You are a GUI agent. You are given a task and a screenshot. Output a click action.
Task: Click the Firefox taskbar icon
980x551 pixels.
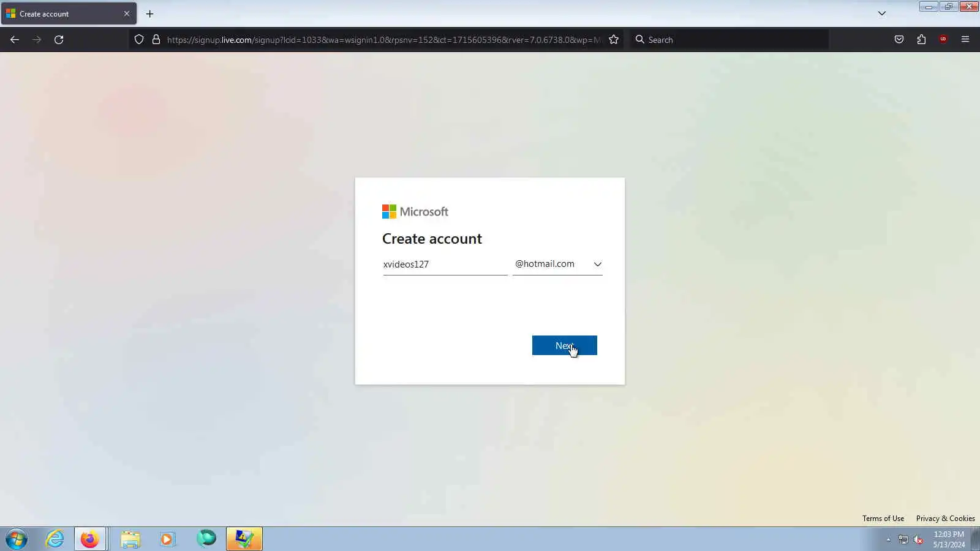(x=90, y=539)
